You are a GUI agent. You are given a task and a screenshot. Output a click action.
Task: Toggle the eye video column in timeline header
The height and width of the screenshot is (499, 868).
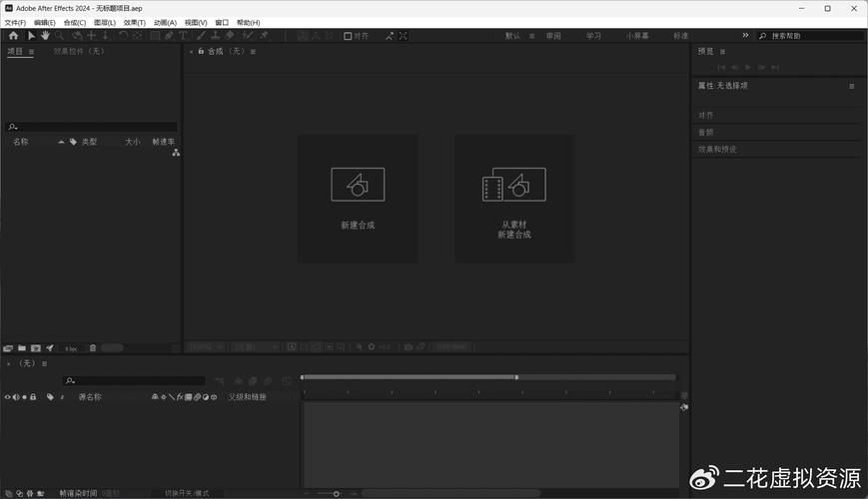[7, 397]
